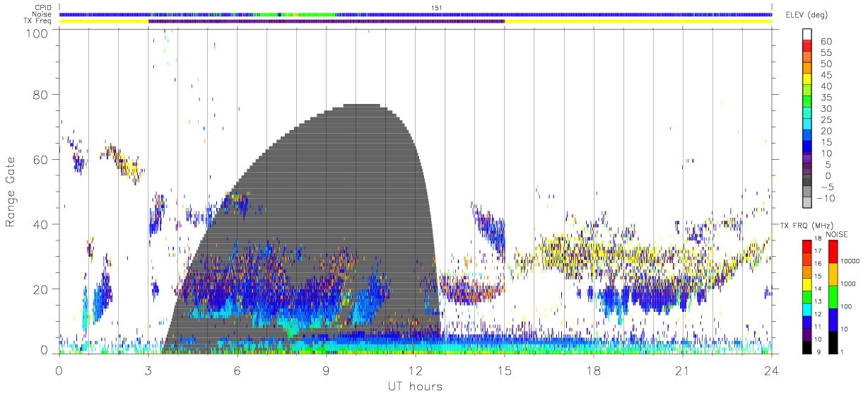
Task: Click the '0' Range Gate axis label
Action: 45,349
